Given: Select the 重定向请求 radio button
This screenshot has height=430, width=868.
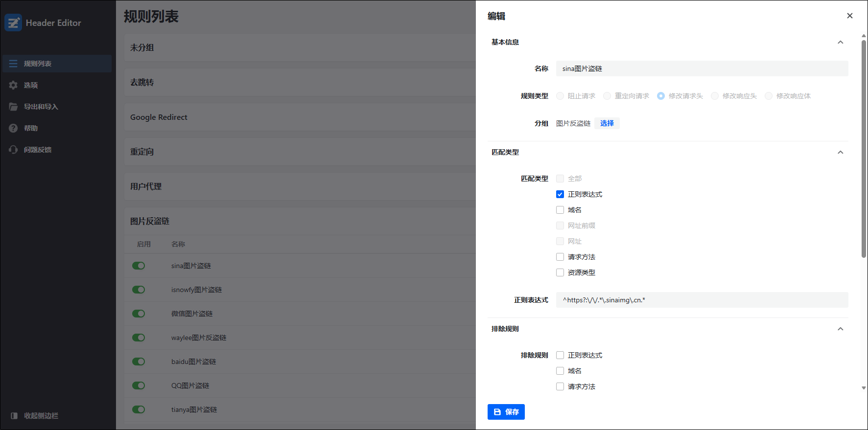Looking at the screenshot, I should 607,96.
